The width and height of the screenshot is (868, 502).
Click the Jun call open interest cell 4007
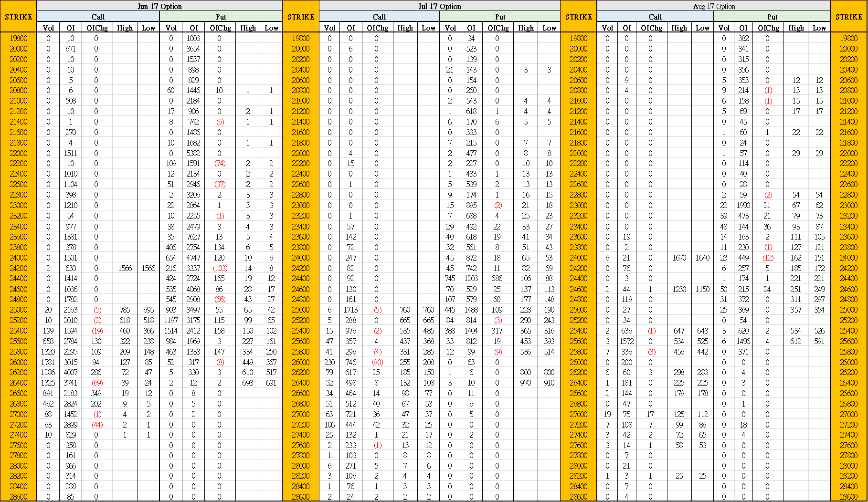tap(71, 372)
